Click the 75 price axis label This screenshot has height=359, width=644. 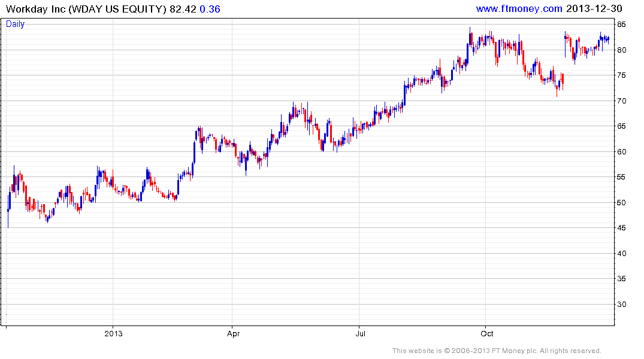click(x=621, y=75)
